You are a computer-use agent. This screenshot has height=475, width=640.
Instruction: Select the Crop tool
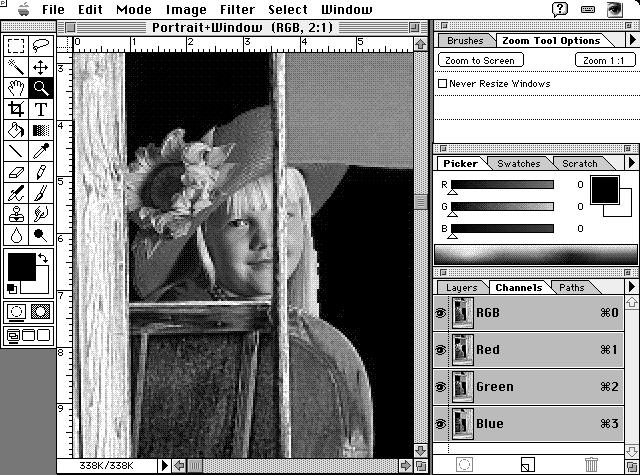coord(16,109)
